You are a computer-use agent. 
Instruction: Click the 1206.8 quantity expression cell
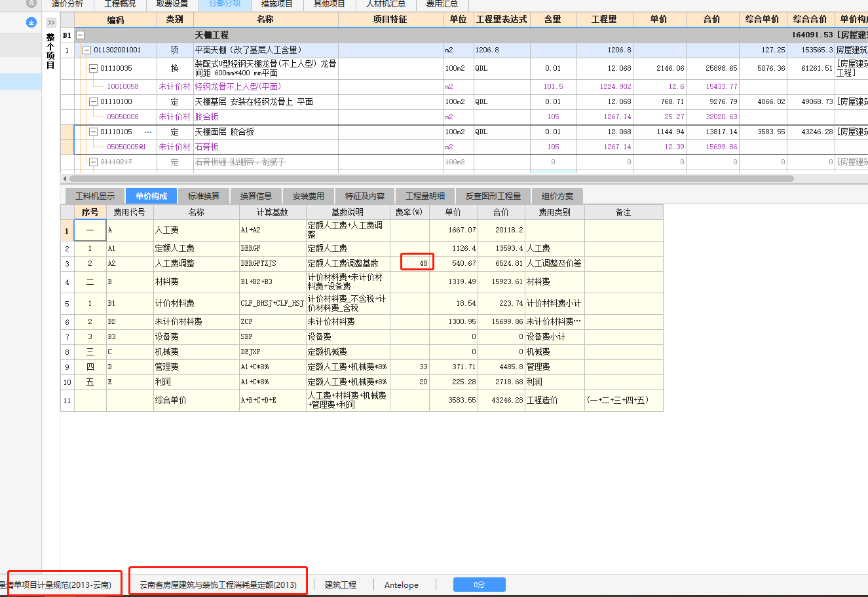pos(502,50)
